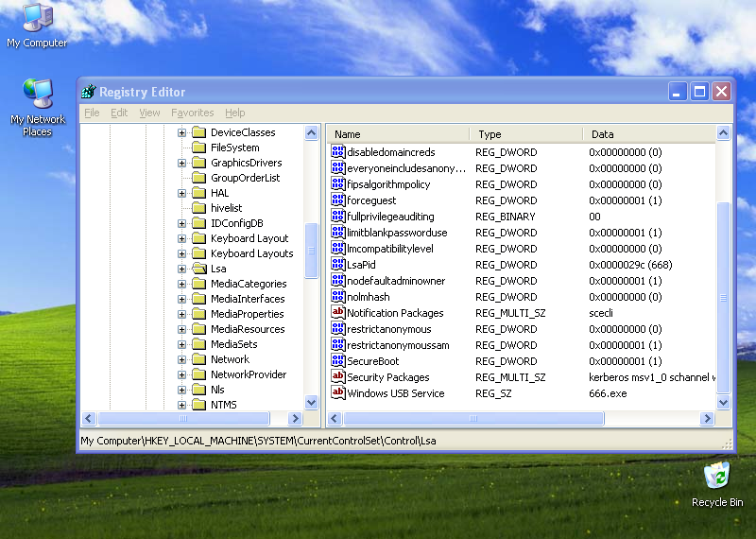
Task: Select the Security Packages string icon
Action: pos(338,377)
